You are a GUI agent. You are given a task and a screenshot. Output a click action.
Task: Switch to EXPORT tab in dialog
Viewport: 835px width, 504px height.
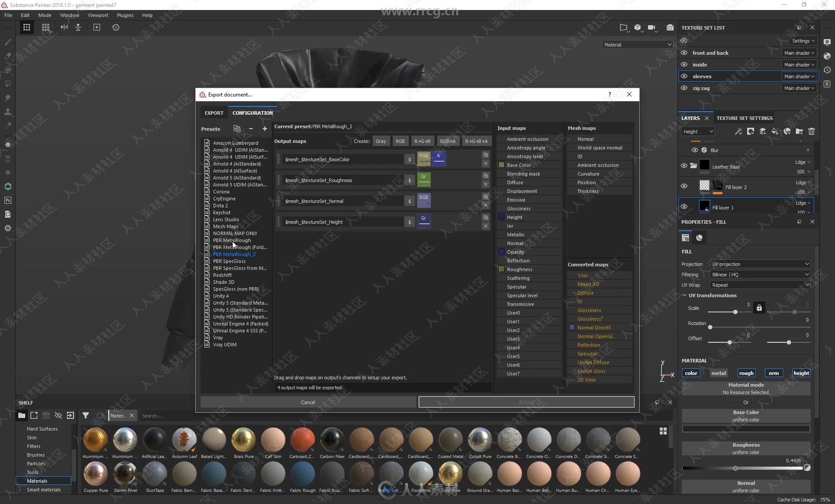click(x=214, y=113)
